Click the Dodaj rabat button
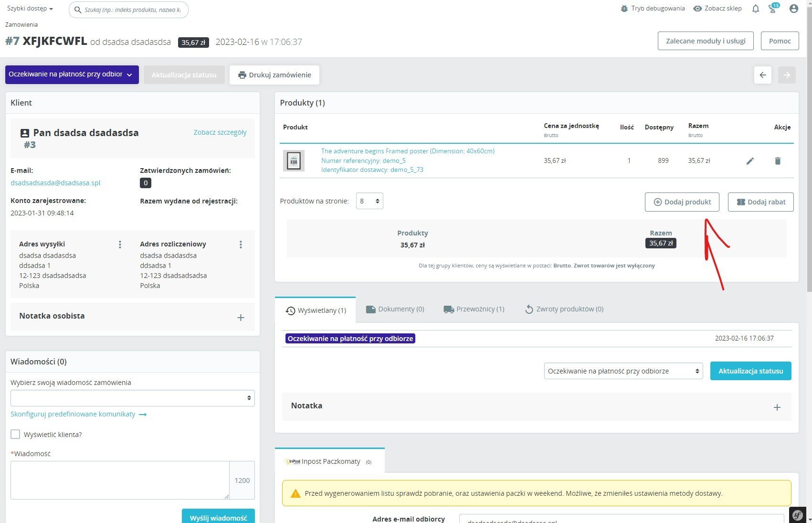Viewport: 812px width, 523px height. 761,202
